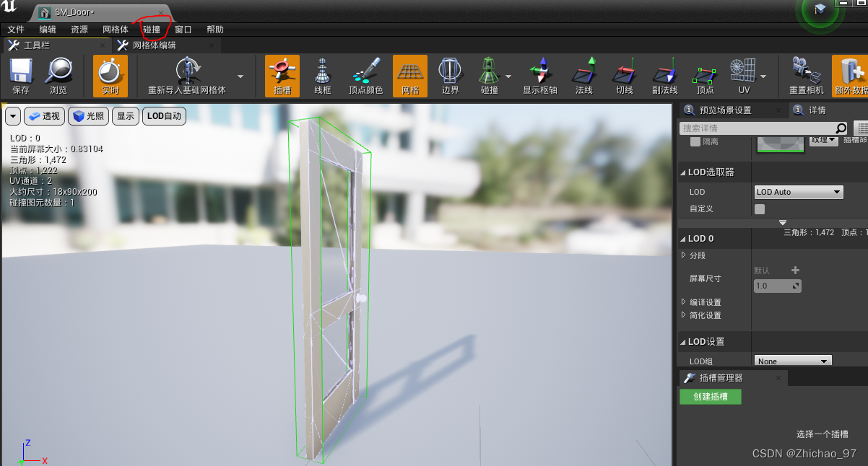Click the material preview thumbnail
Viewport: 868px width, 466px height.
click(x=781, y=144)
